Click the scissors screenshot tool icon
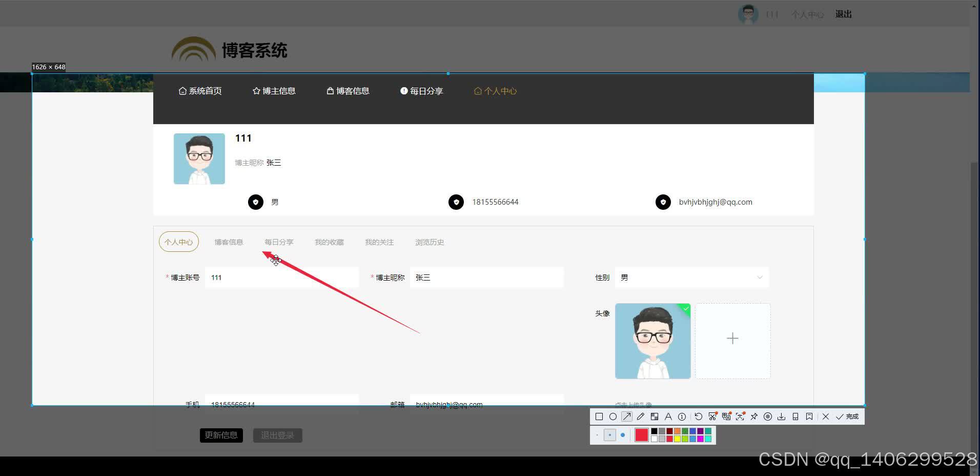This screenshot has width=980, height=476. pyautogui.click(x=712, y=417)
